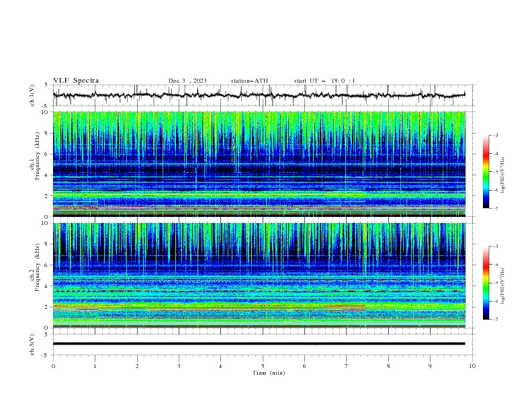Screen dimensions: 532x411
Task: Click the "station=ATH" label
Action: pos(249,81)
